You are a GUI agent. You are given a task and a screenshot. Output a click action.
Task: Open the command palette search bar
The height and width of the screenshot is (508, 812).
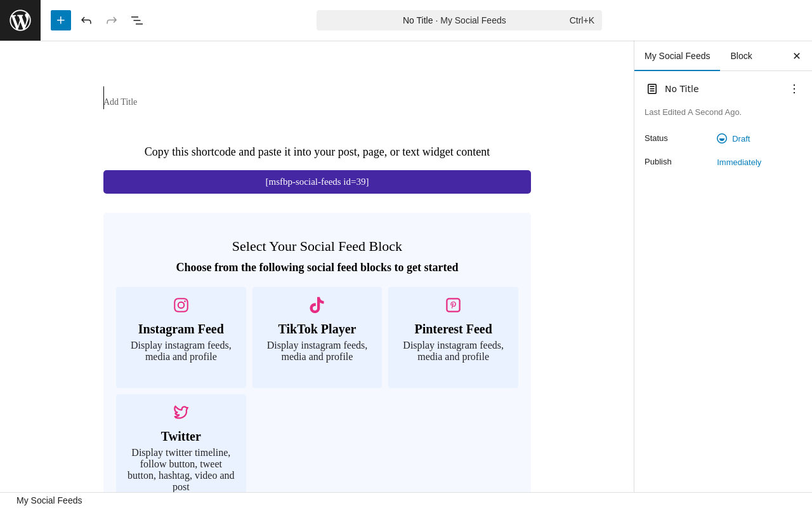(x=459, y=20)
